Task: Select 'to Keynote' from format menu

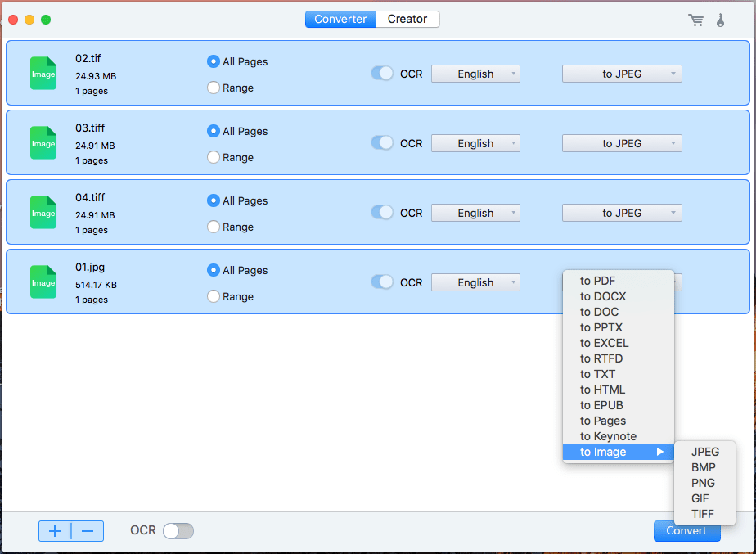Action: point(618,436)
